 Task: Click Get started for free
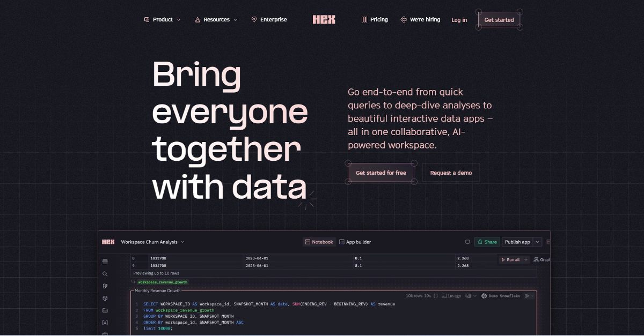click(x=380, y=172)
